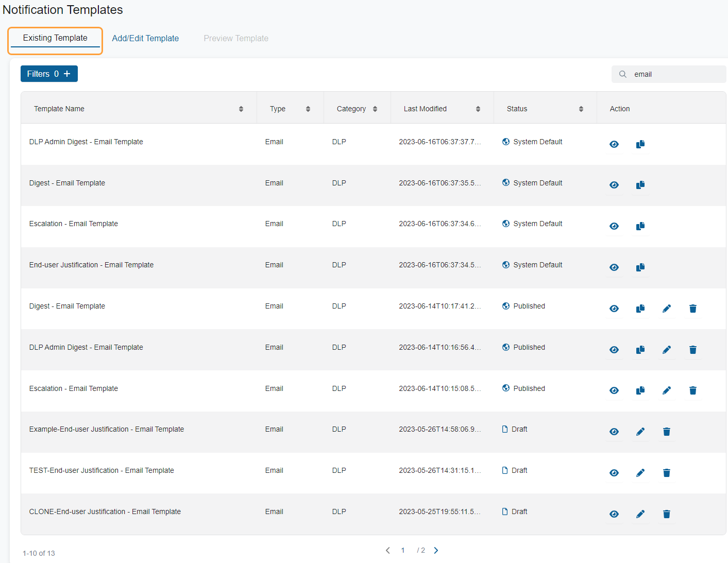Delete the TEST-End-user Justification draft
Image resolution: width=728 pixels, height=563 pixels.
(667, 473)
